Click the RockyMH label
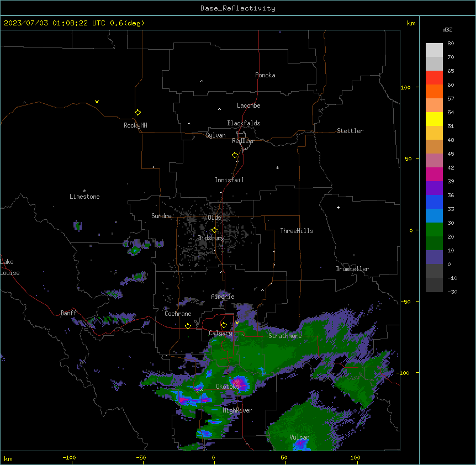 [x=135, y=125]
